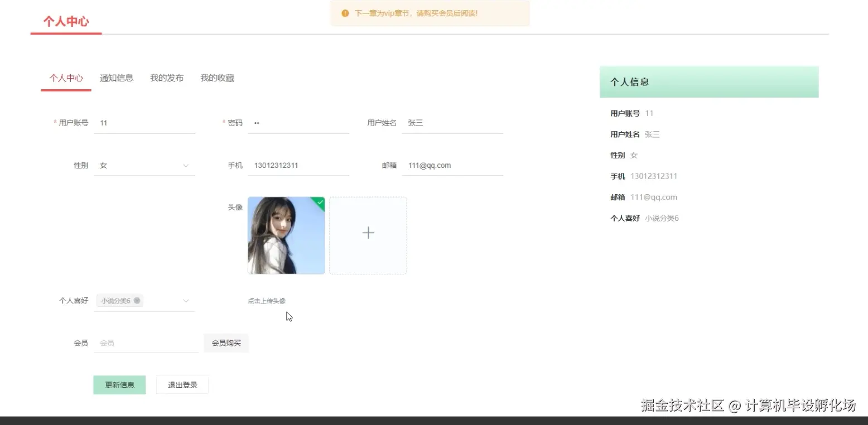Image resolution: width=868 pixels, height=425 pixels.
Task: Click the mouse cursor area under 点击上传头像
Action: click(288, 316)
